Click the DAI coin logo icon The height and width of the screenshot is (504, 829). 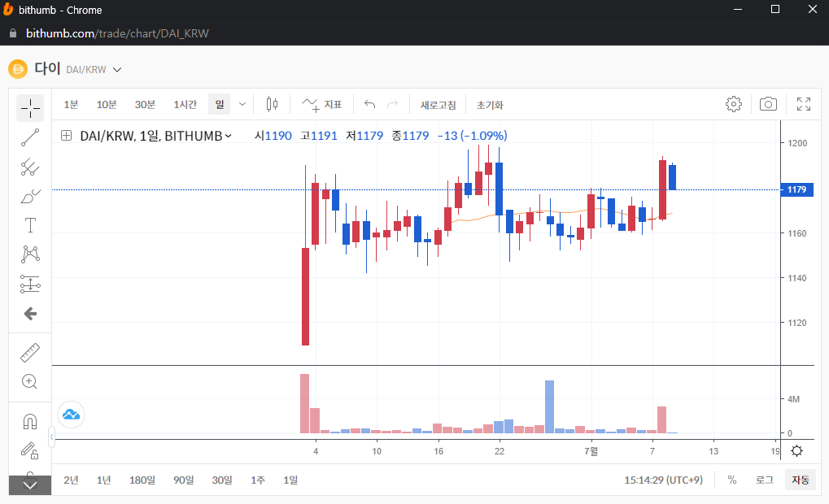17,69
